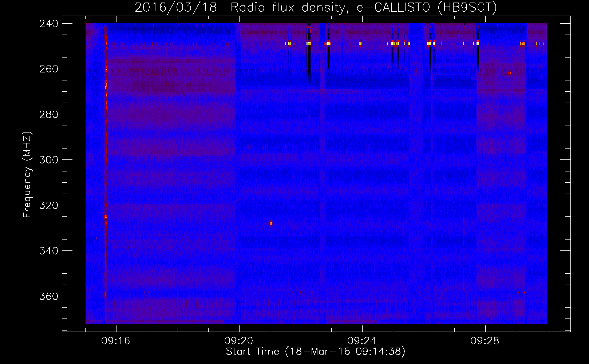Click the 280 frequency tick label

pyautogui.click(x=49, y=115)
